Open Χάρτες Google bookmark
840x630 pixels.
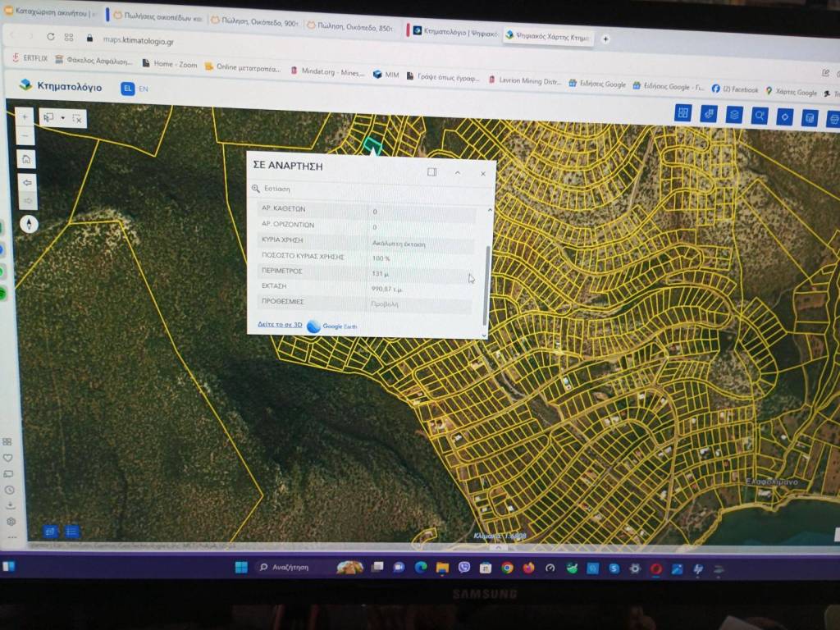pos(792,90)
